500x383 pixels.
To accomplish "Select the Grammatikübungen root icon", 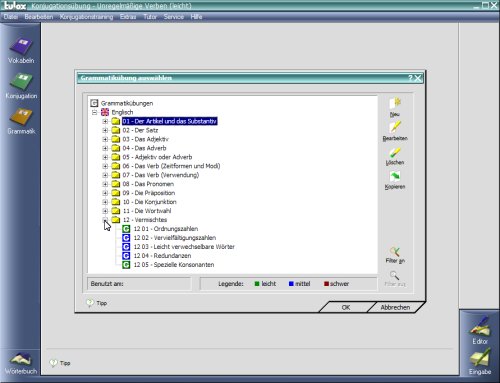I will point(94,103).
